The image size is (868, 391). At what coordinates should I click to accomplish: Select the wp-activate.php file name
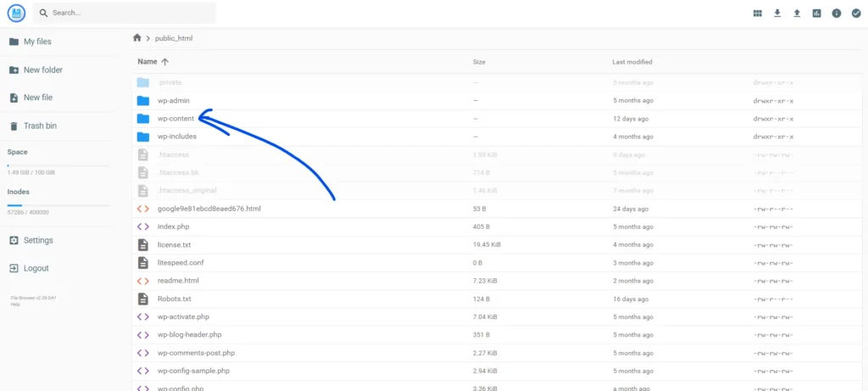tap(184, 317)
